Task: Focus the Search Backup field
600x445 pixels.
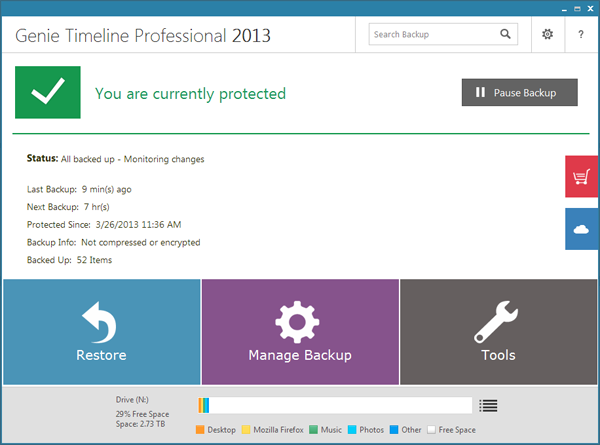Action: (433, 34)
